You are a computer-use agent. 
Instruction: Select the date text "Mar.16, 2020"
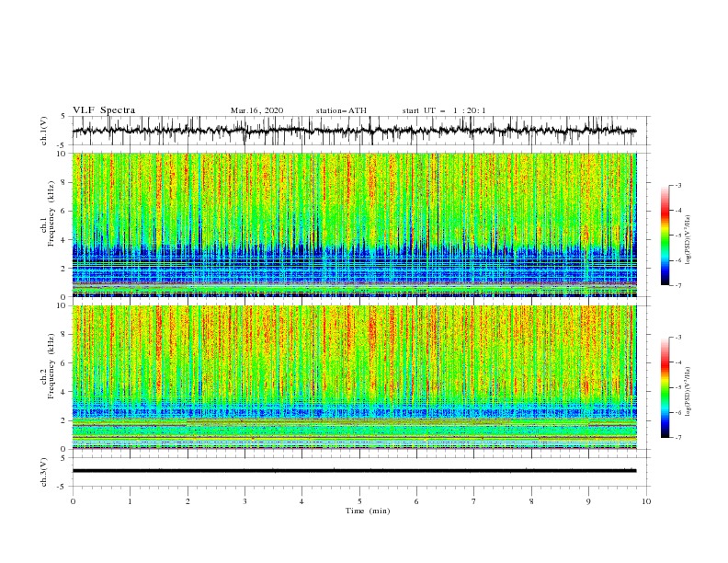point(256,110)
